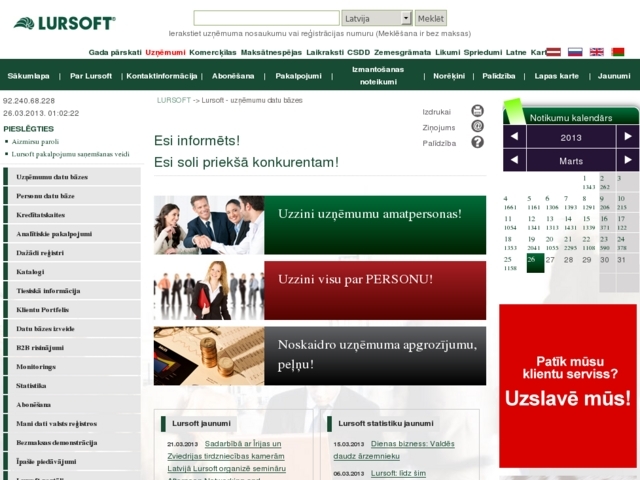Screen dimensions: 640x480
Task: Select the English flag language icon
Action: pos(596,52)
